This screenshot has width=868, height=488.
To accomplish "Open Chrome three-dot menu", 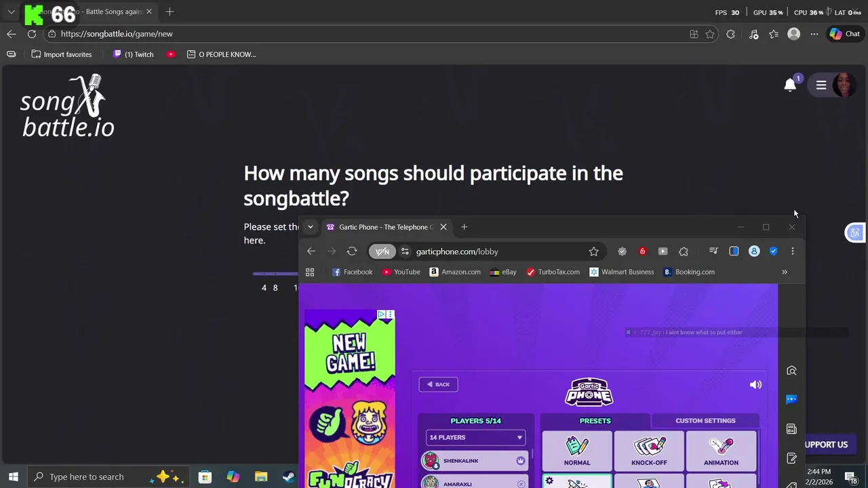I will (x=793, y=251).
